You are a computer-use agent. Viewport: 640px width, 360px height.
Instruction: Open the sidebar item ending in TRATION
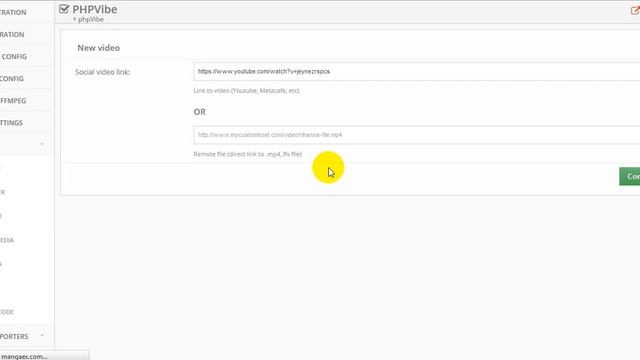(13, 12)
